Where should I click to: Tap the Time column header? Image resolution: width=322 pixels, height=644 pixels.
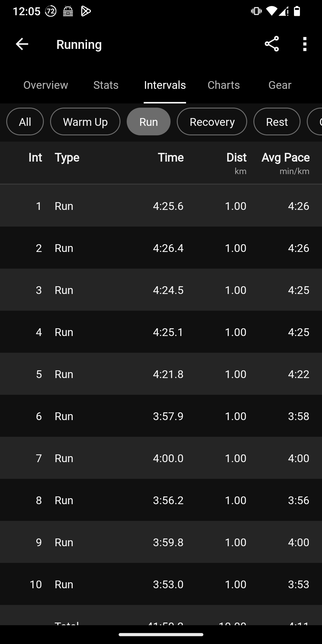171,158
